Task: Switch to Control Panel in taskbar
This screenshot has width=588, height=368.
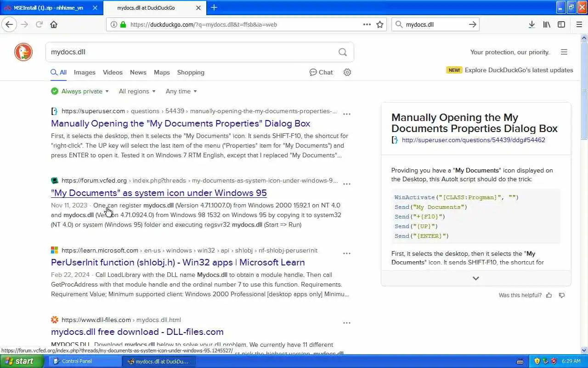Action: click(x=85, y=361)
